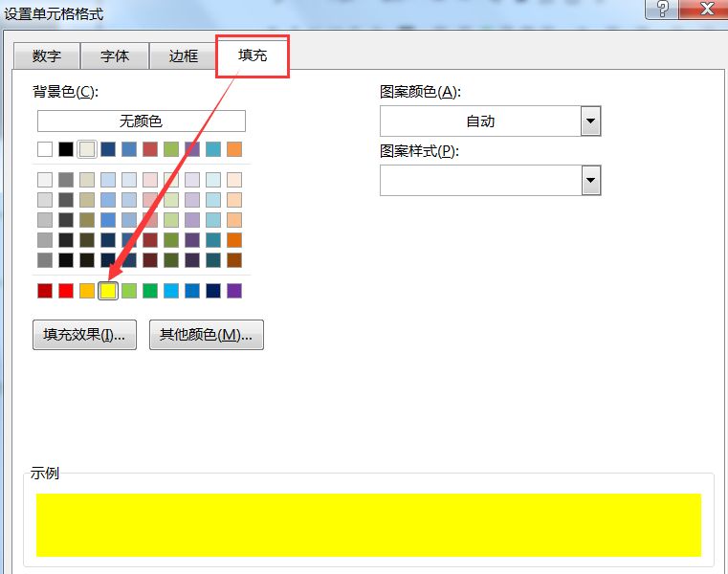
Task: Select the orange accent theme color swatch
Action: click(234, 149)
